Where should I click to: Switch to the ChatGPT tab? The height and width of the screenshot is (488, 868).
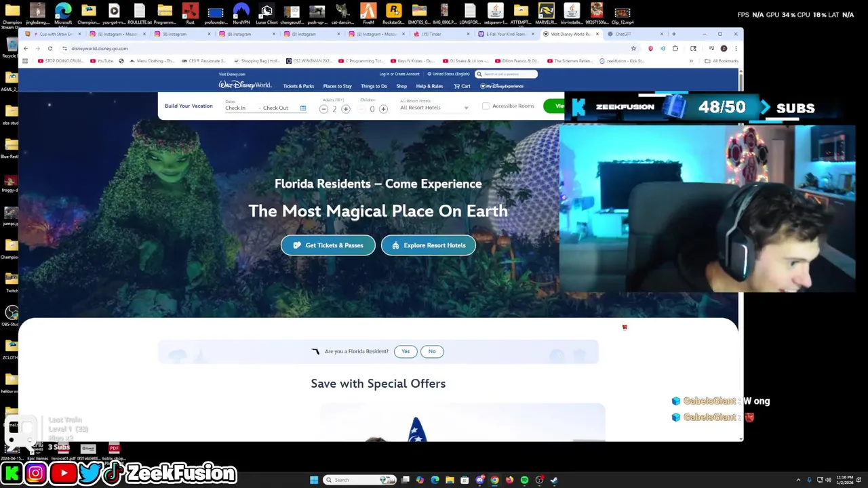click(x=636, y=34)
